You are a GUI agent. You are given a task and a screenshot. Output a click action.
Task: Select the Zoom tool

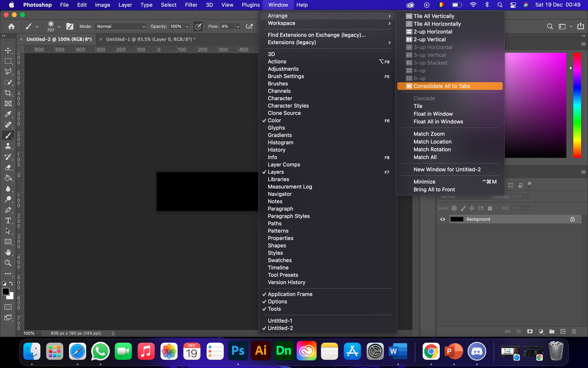(8, 263)
